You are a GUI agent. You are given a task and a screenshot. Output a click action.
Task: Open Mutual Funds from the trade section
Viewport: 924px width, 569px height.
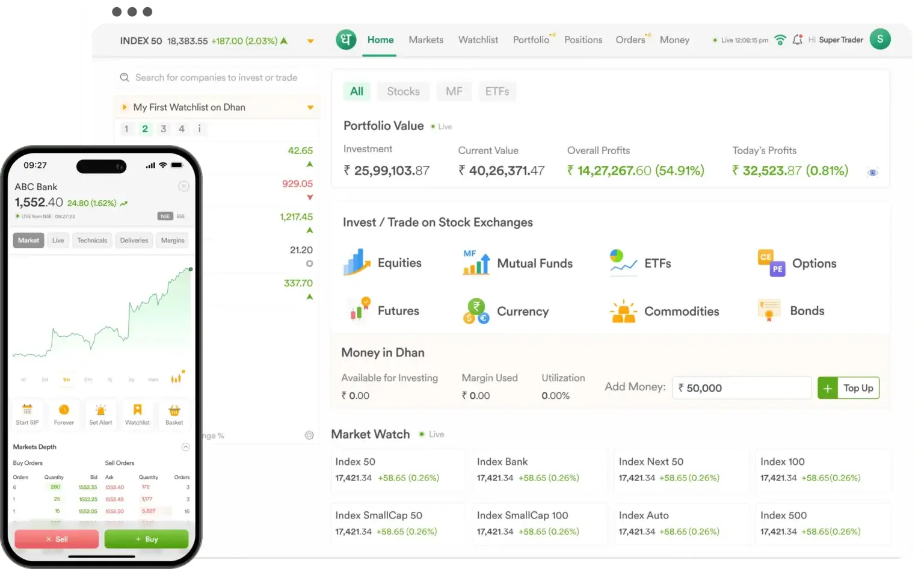pyautogui.click(x=476, y=262)
